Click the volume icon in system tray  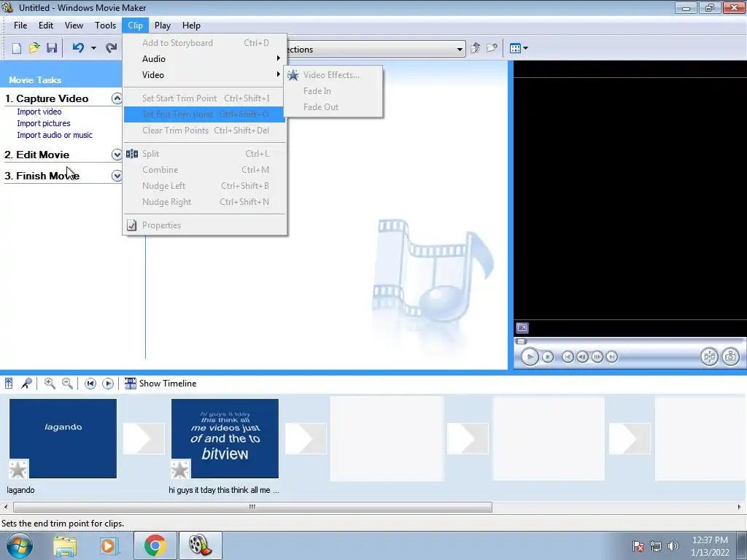[673, 546]
